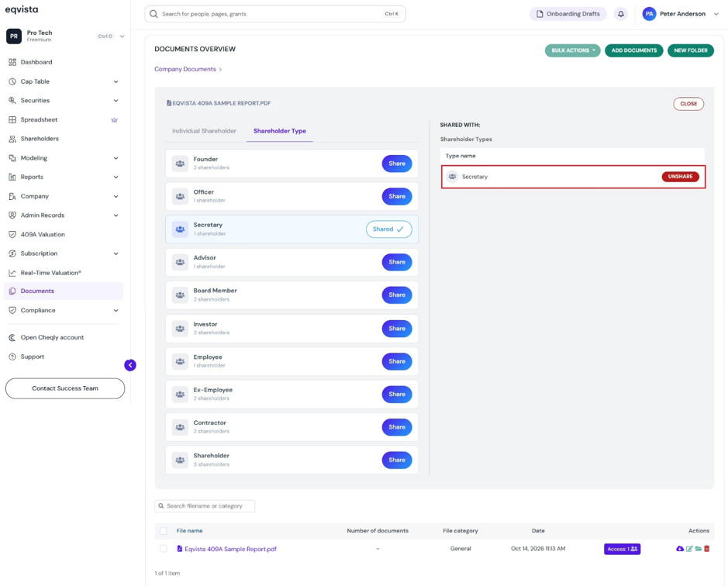728x586 pixels.
Task: Click the Peter Anderson PA avatar
Action: click(649, 14)
